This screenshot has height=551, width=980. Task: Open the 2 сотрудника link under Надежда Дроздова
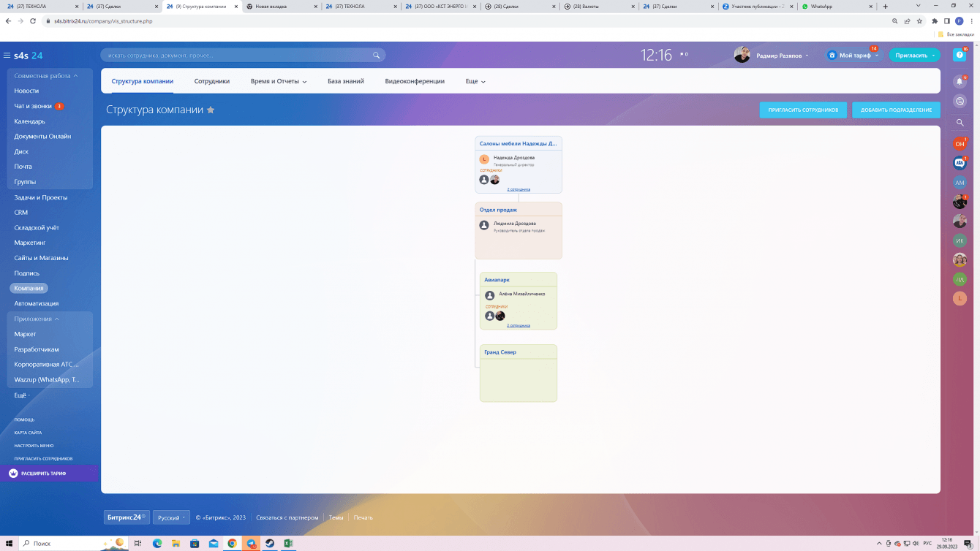519,189
